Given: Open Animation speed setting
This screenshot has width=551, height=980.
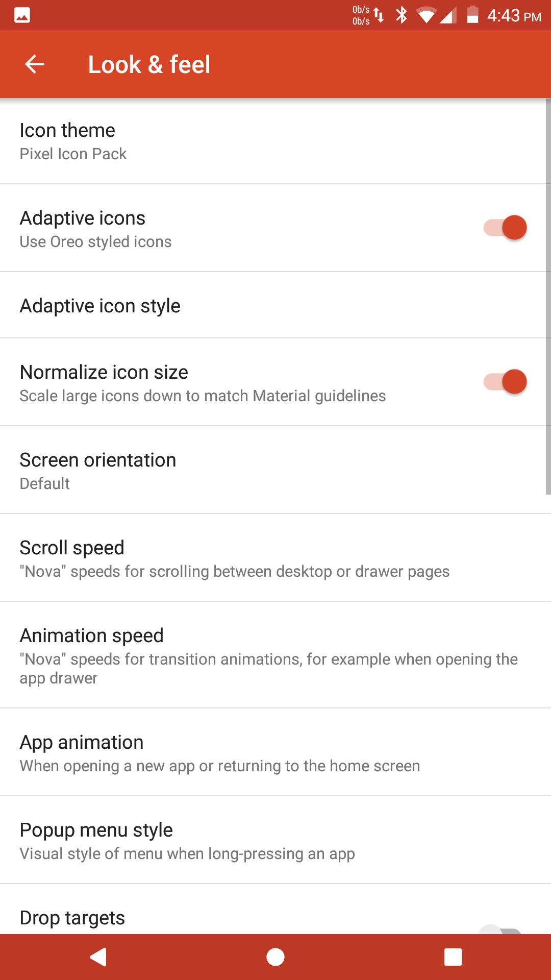Looking at the screenshot, I should coord(275,655).
